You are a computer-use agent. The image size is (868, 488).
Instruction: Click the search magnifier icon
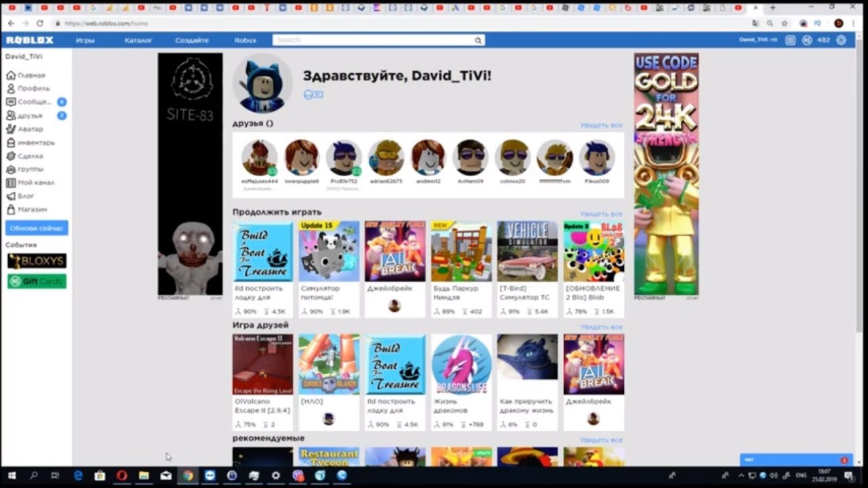tap(478, 41)
